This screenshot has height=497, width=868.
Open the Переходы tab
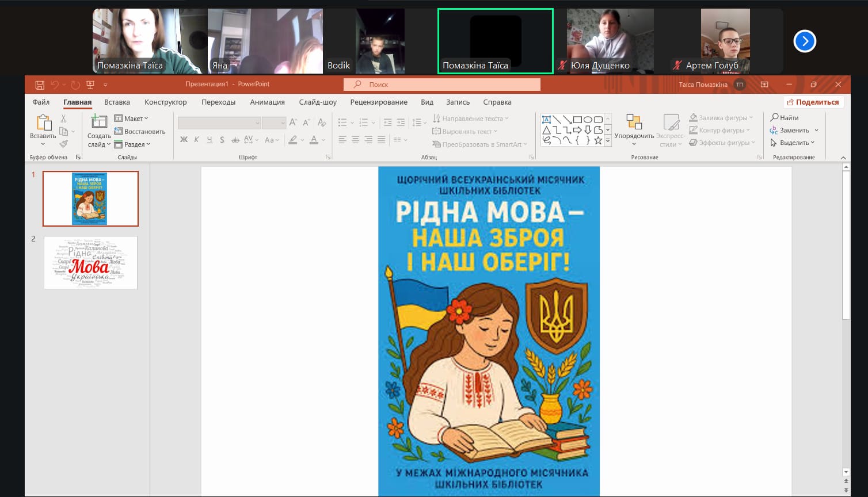pyautogui.click(x=219, y=102)
